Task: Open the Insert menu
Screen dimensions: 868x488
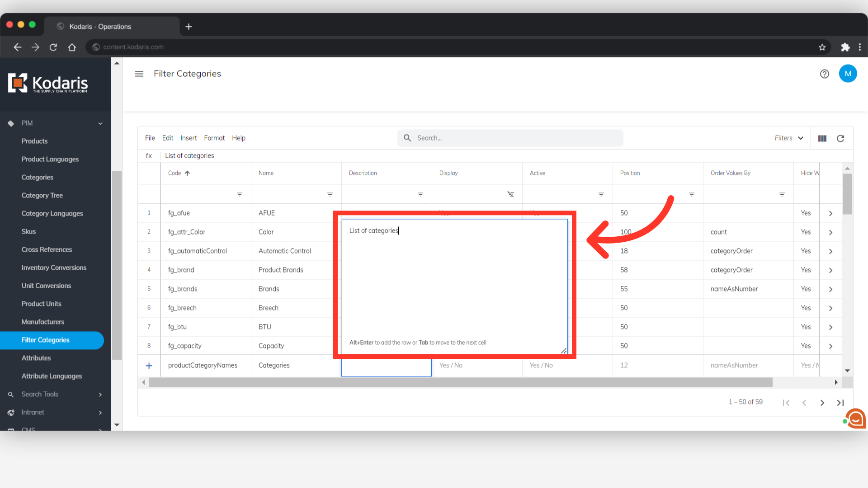Action: coord(189,138)
